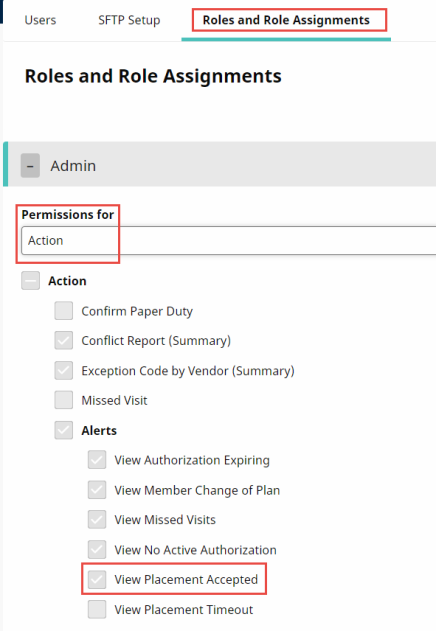Toggle View Member Change of Plan

coord(97,490)
